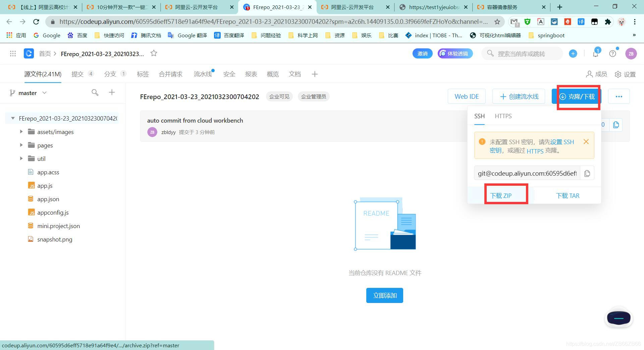This screenshot has width=644, height=350.
Task: Open the app.acss file
Action: [48, 172]
